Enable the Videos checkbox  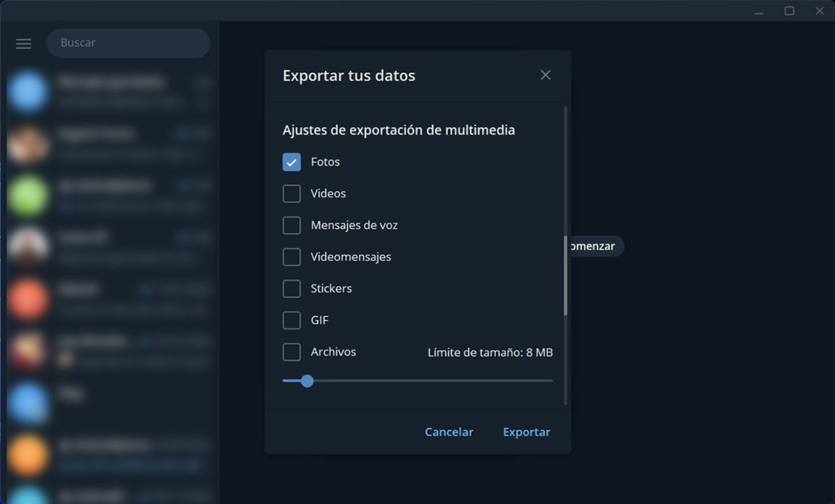(x=292, y=193)
